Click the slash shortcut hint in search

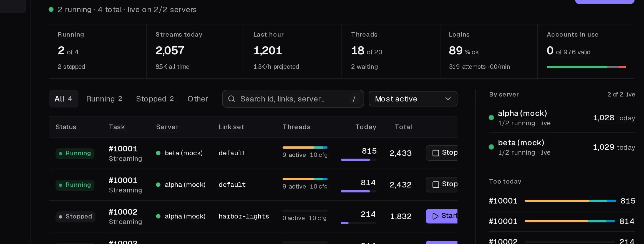tap(354, 99)
